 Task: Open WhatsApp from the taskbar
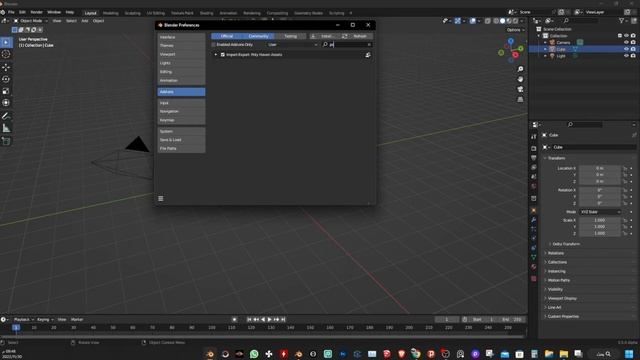click(254, 354)
